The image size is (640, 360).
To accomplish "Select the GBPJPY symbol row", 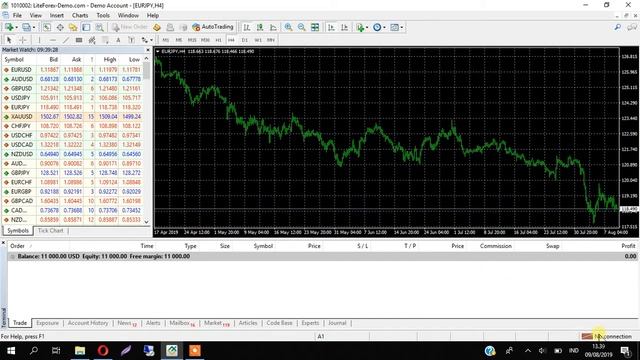I will (x=73, y=173).
